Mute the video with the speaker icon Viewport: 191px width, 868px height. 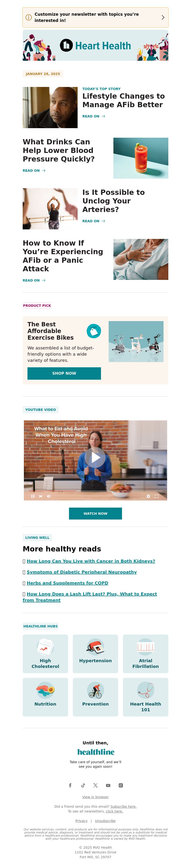click(49, 496)
